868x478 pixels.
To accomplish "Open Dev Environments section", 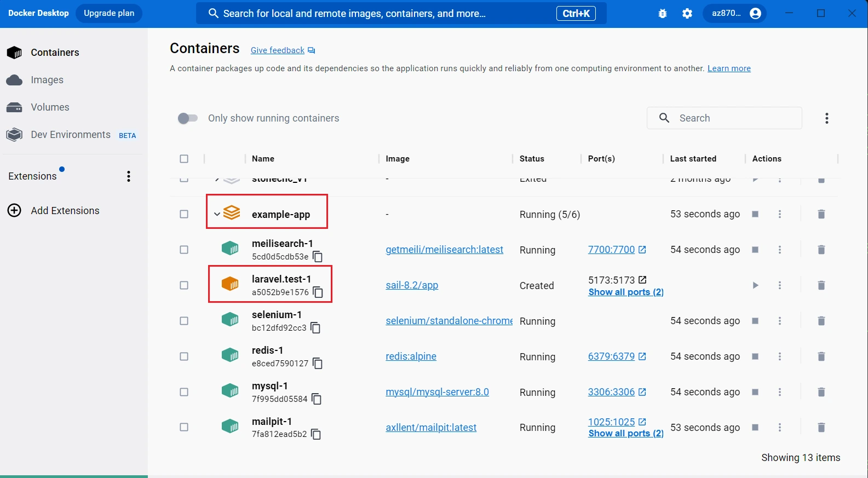I will point(71,135).
